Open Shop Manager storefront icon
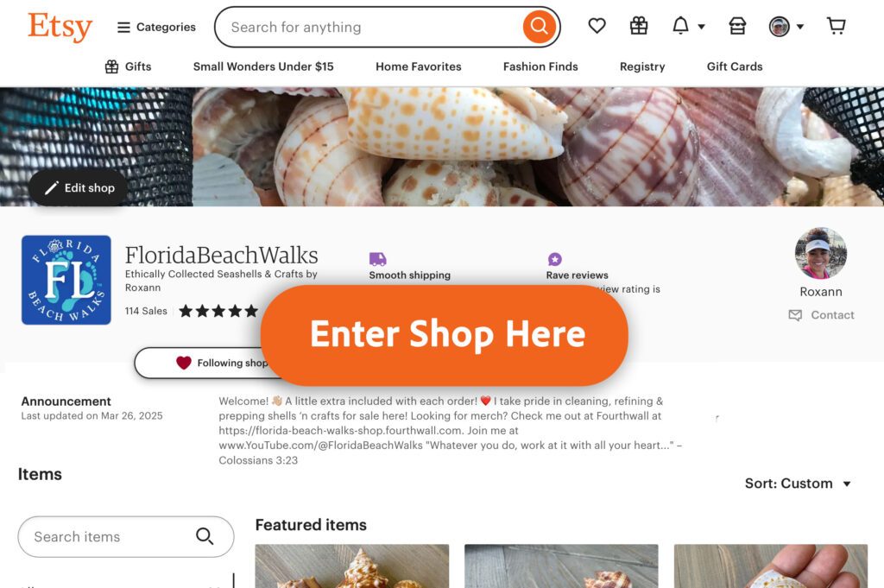Viewport: 884px width, 588px height. (737, 26)
